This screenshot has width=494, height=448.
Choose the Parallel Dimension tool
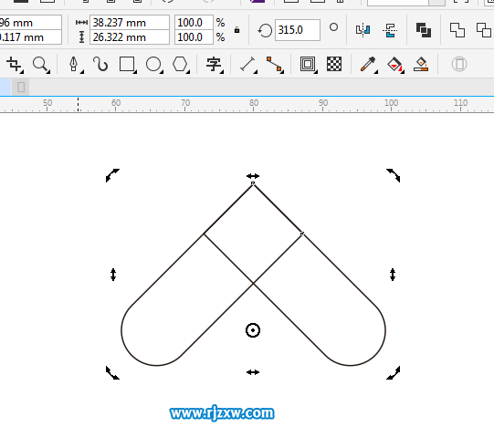247,64
